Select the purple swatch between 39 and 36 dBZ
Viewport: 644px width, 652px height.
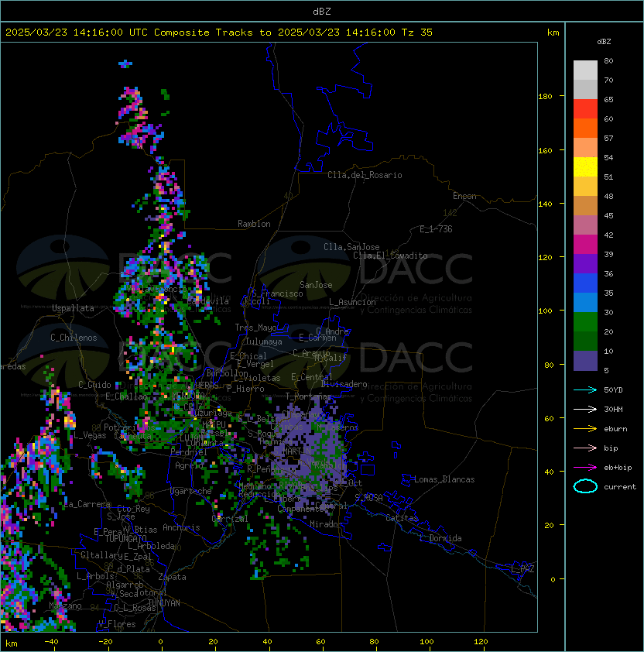pos(585,263)
